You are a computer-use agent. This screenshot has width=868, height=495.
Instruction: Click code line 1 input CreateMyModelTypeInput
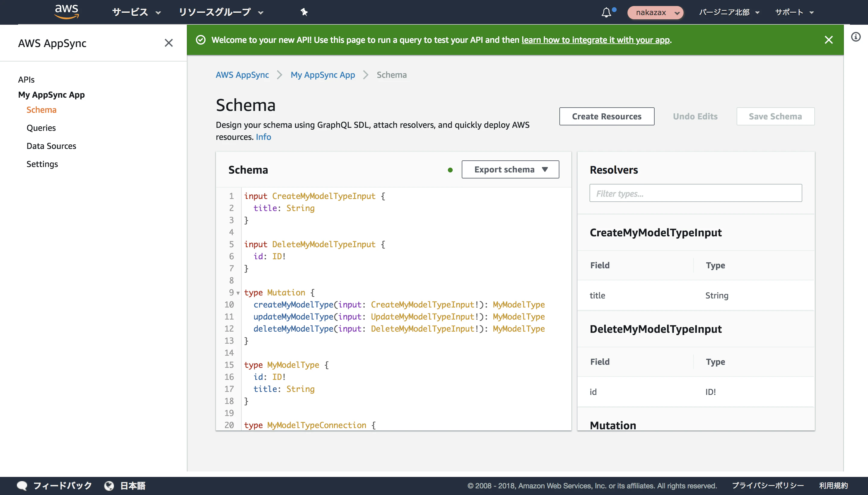pos(315,196)
